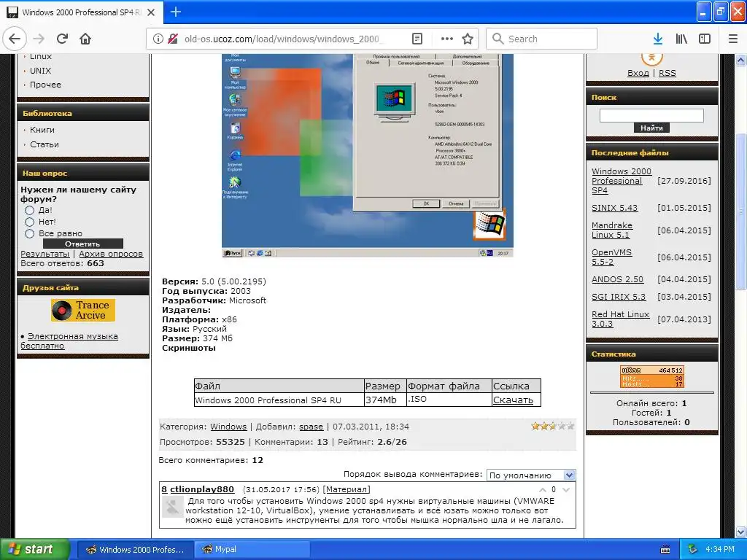Open Статьи in the library menu
This screenshot has height=560, width=747.
tap(44, 144)
